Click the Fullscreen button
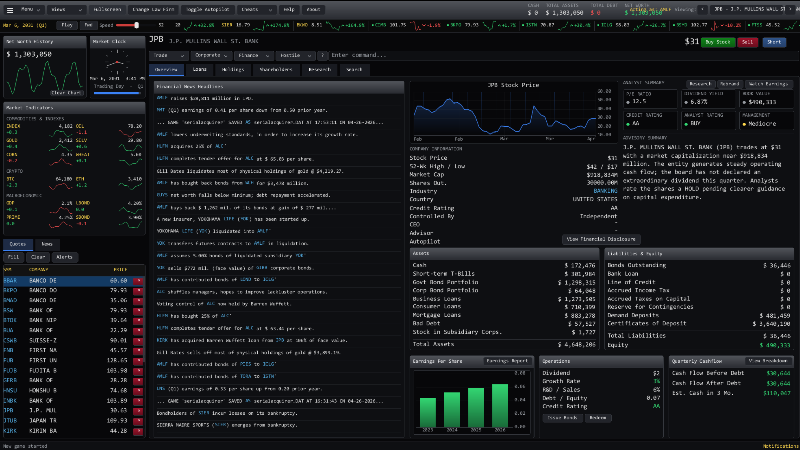Screen dimensions: 800x450 pos(107,10)
